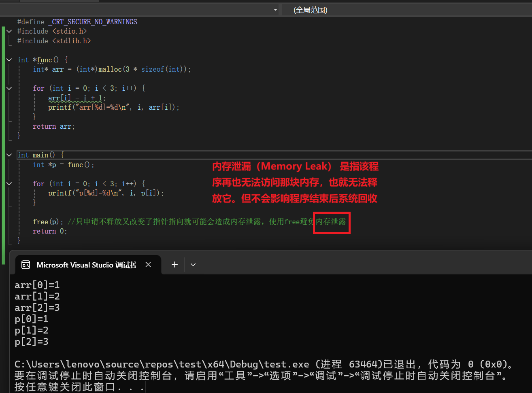This screenshot has width=532, height=393.
Task: Click the red-boxed 内存泄露 comment text
Action: pyautogui.click(x=331, y=222)
